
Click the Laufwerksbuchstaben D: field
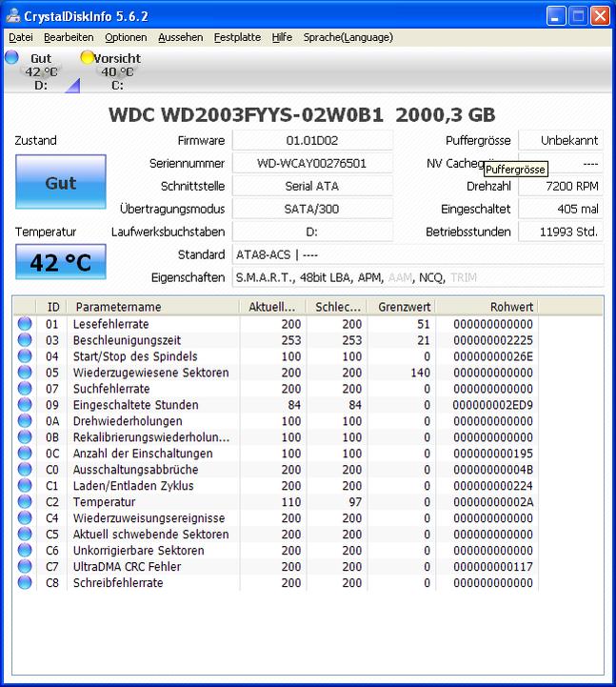[x=312, y=232]
